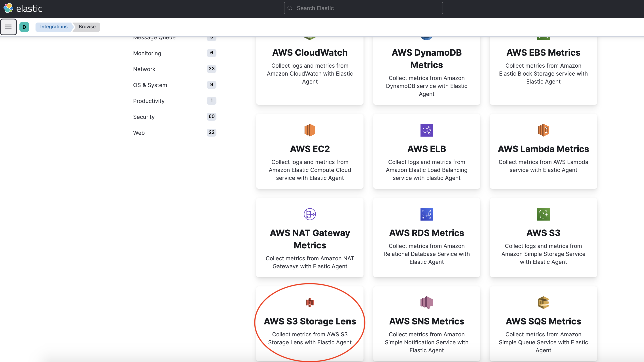Open the hamburger navigation menu

pyautogui.click(x=8, y=27)
